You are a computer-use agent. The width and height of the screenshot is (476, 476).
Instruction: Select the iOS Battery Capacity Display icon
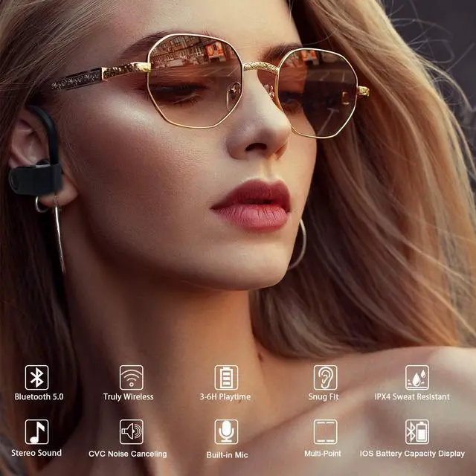point(416,431)
